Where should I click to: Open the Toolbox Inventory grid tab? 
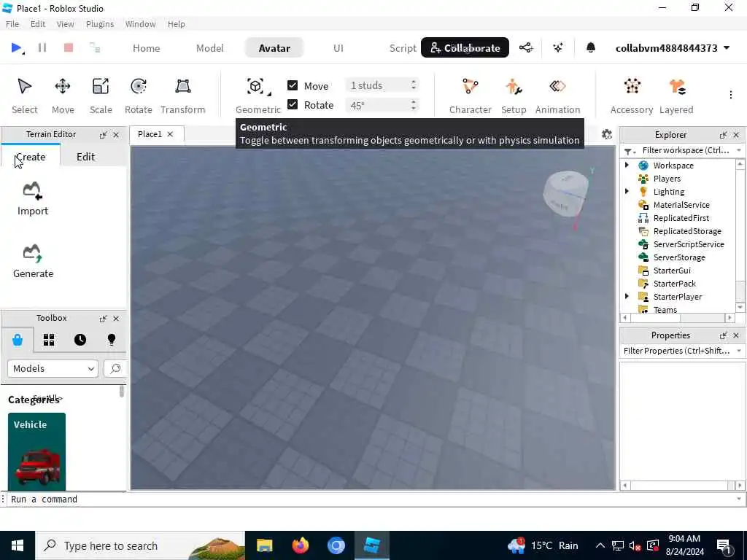[x=49, y=340]
